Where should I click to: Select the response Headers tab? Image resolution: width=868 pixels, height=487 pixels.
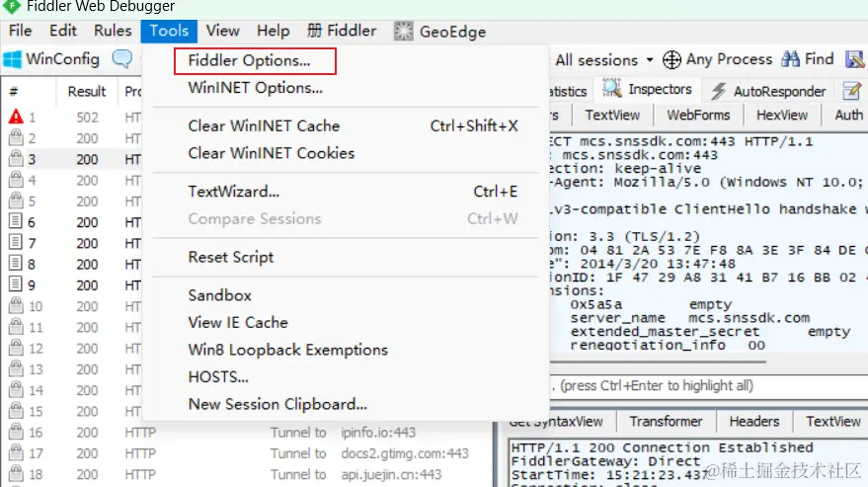coord(754,422)
